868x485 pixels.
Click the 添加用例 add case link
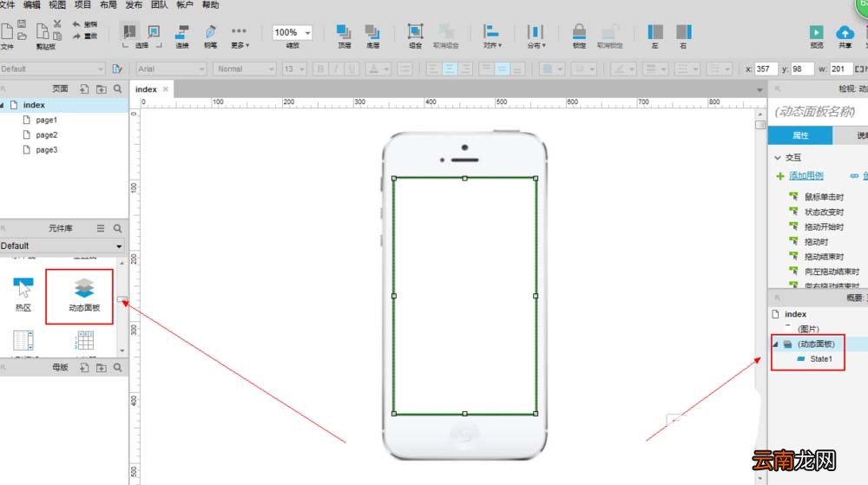coord(806,176)
